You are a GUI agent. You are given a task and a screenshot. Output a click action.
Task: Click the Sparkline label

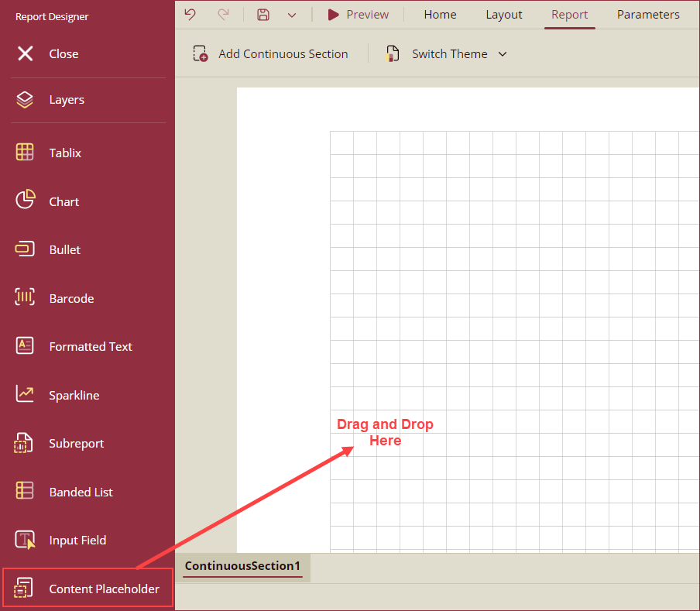tap(74, 396)
